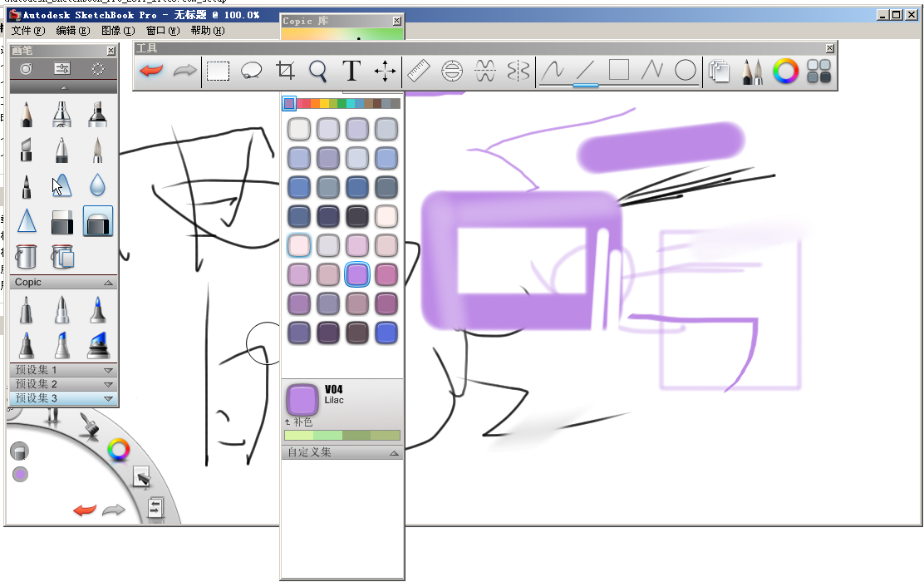The image size is (924, 582).
Task: Select the paintbrush with bristles
Action: (97, 150)
